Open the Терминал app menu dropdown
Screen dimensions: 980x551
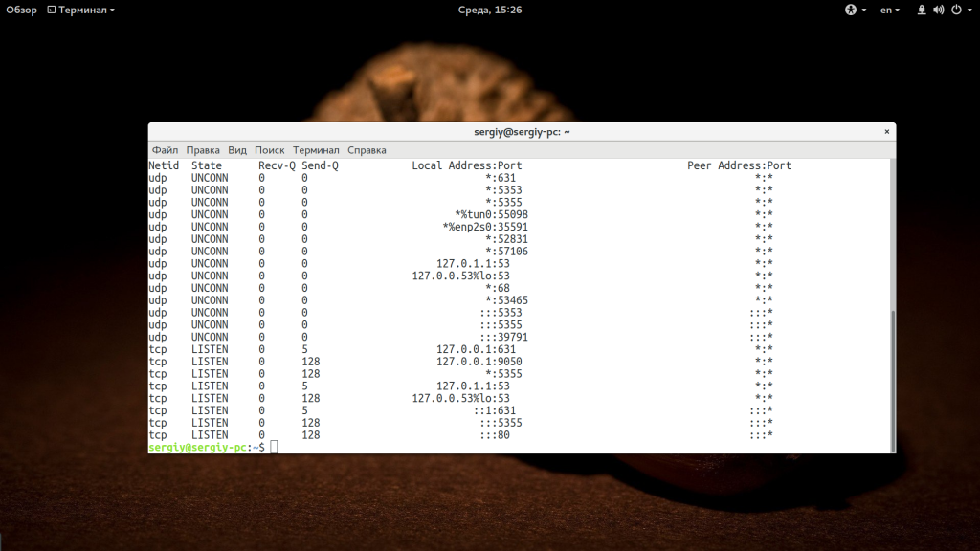pyautogui.click(x=86, y=10)
